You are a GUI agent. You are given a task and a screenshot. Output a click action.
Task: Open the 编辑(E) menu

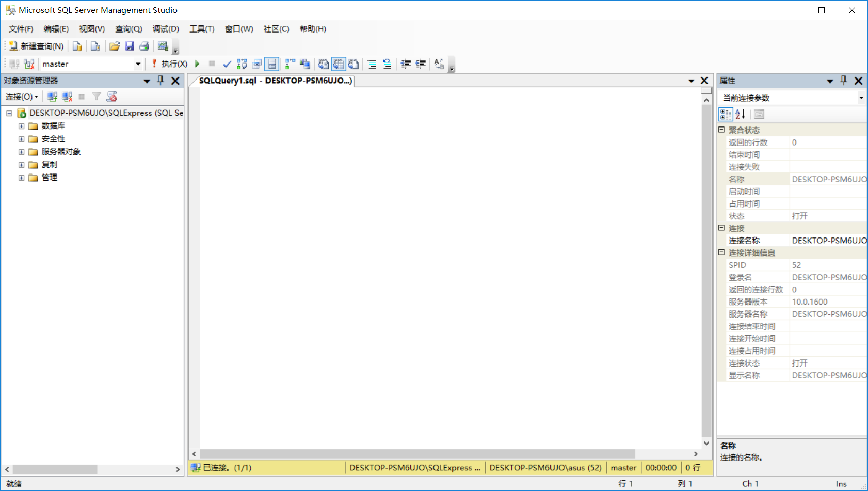point(56,29)
